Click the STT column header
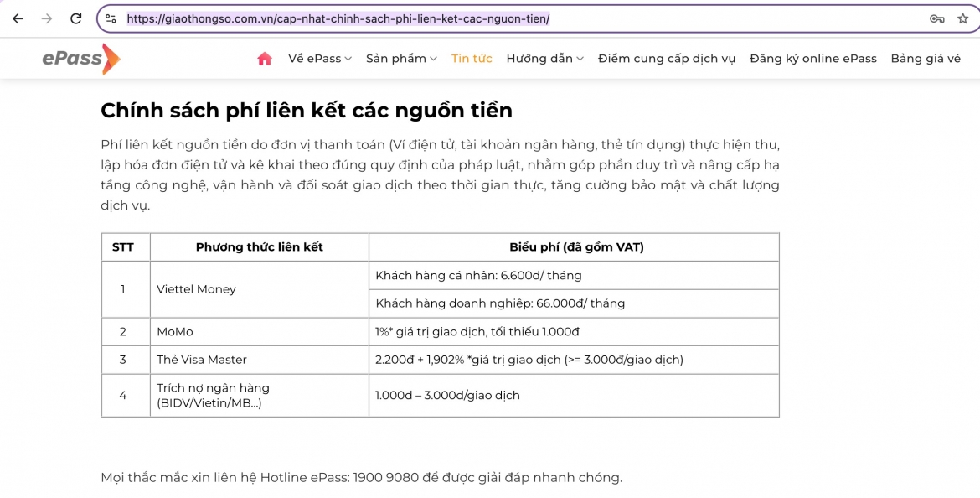The height and width of the screenshot is (498, 980). tap(126, 247)
